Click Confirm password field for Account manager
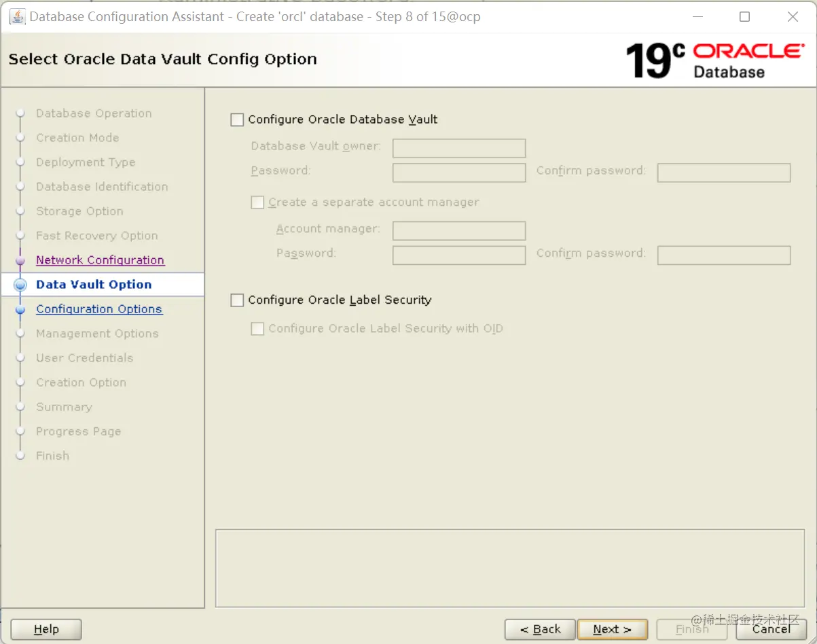The width and height of the screenshot is (817, 644). click(724, 255)
